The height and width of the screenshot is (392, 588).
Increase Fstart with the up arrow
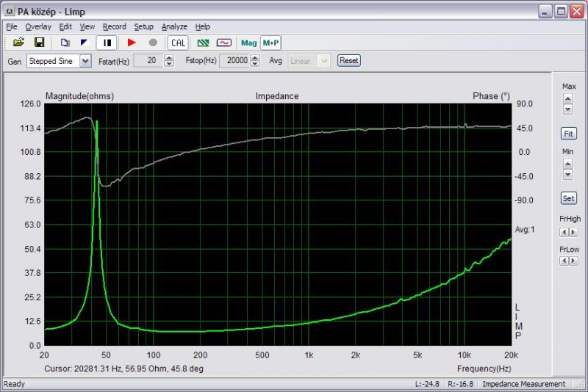pos(169,58)
